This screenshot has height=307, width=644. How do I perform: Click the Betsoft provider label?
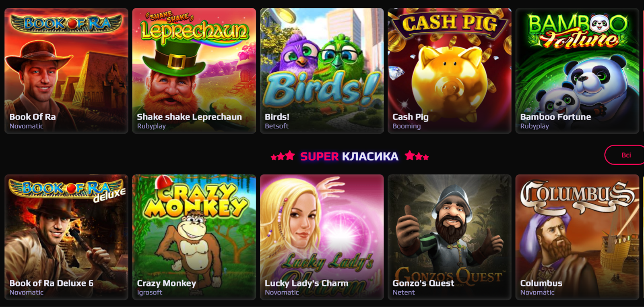click(277, 126)
